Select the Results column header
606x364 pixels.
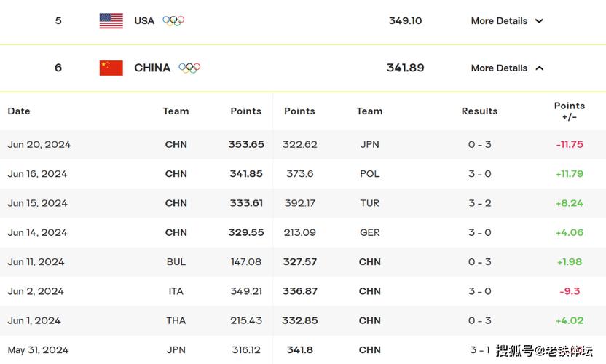click(x=479, y=111)
